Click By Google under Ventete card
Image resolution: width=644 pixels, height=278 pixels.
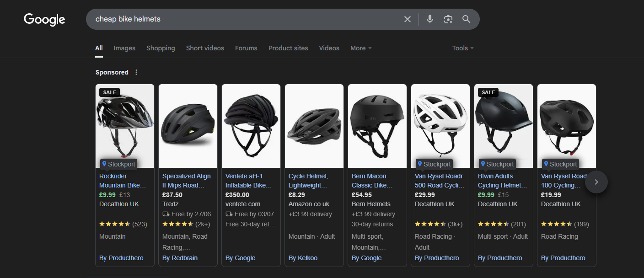click(x=241, y=258)
